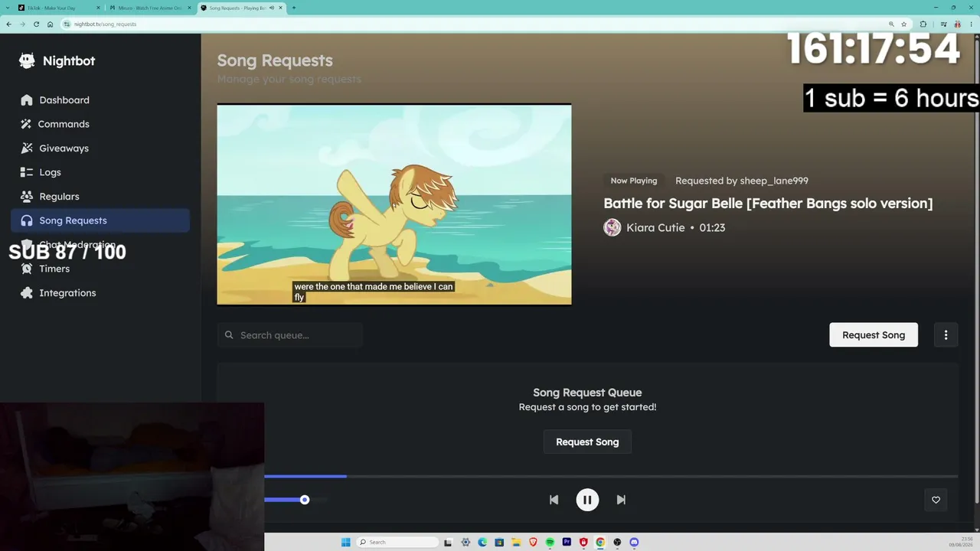The height and width of the screenshot is (551, 980).
Task: Click the Kiara Cutie channel avatar
Action: click(x=612, y=227)
